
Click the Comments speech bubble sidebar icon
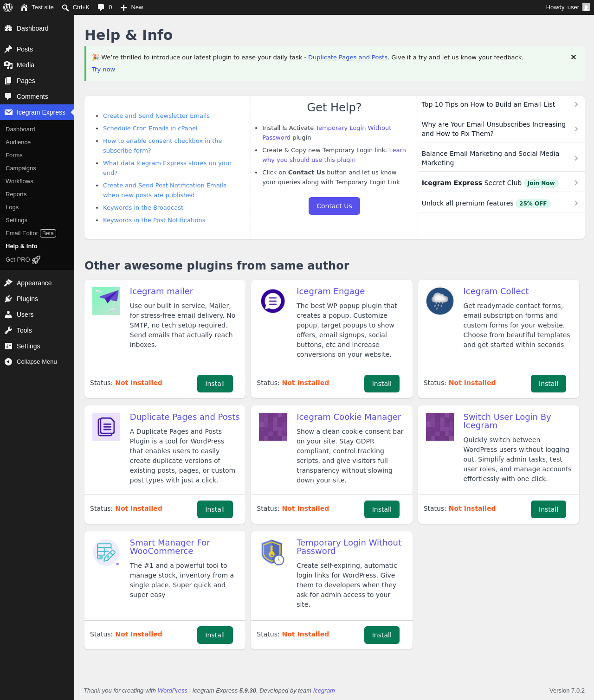coord(8,96)
